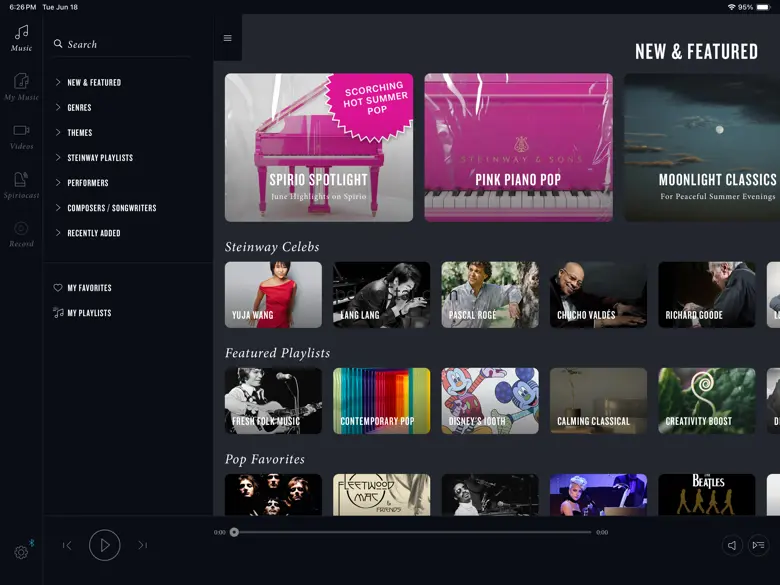This screenshot has height=585, width=780.
Task: Click the playback progress track bar
Action: pos(412,532)
